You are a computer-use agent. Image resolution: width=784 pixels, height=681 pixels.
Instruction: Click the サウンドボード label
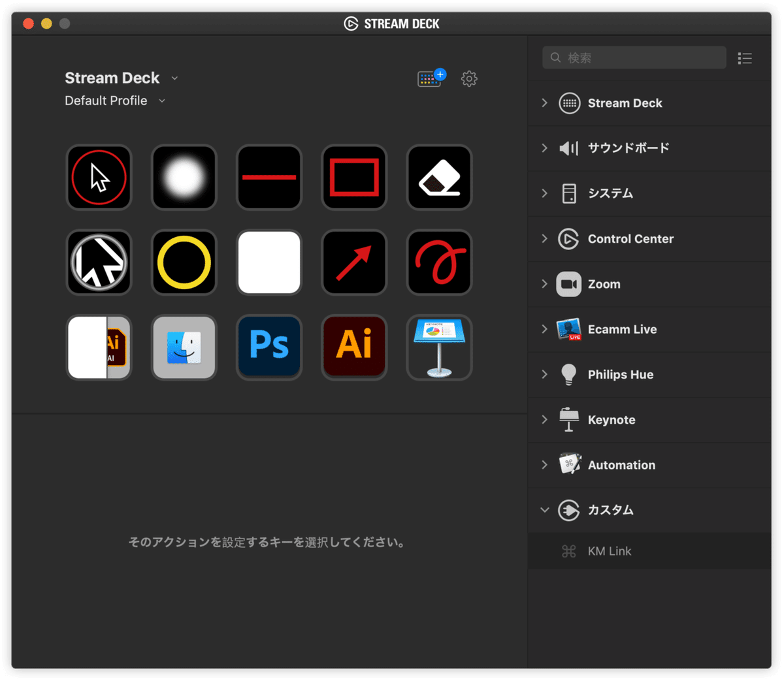[629, 148]
